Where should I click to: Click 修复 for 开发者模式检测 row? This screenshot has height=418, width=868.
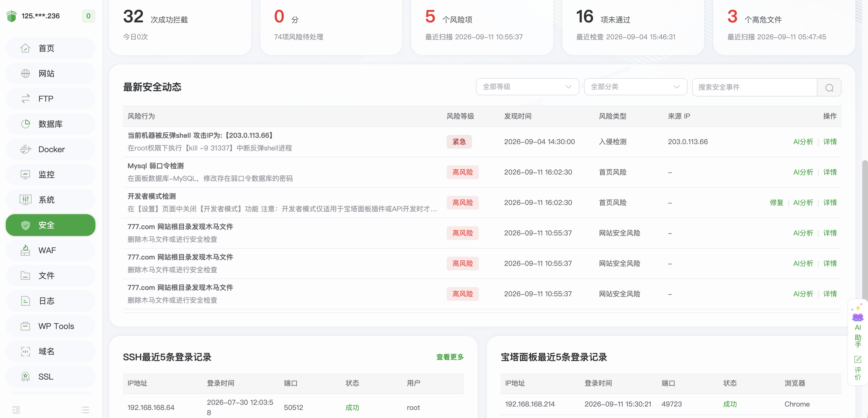click(776, 203)
